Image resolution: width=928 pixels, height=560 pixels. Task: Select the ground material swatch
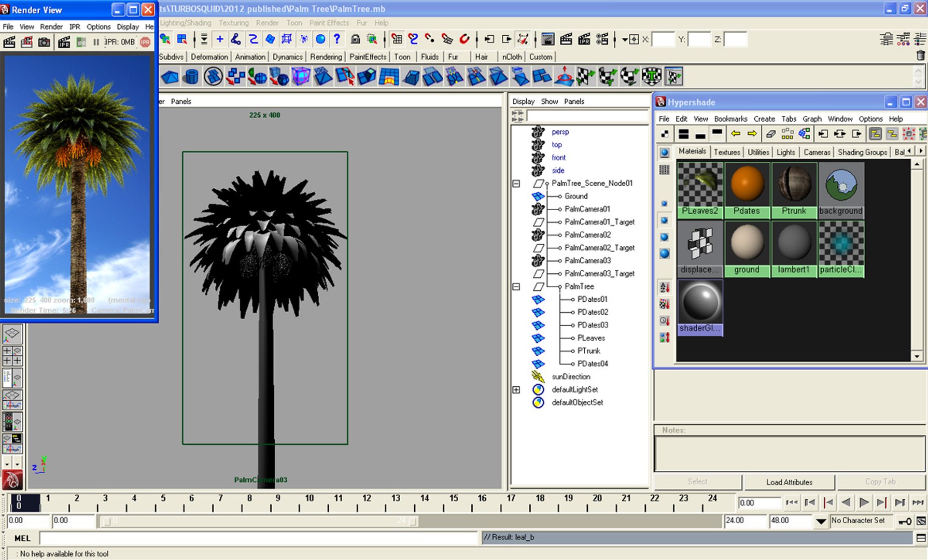point(747,248)
